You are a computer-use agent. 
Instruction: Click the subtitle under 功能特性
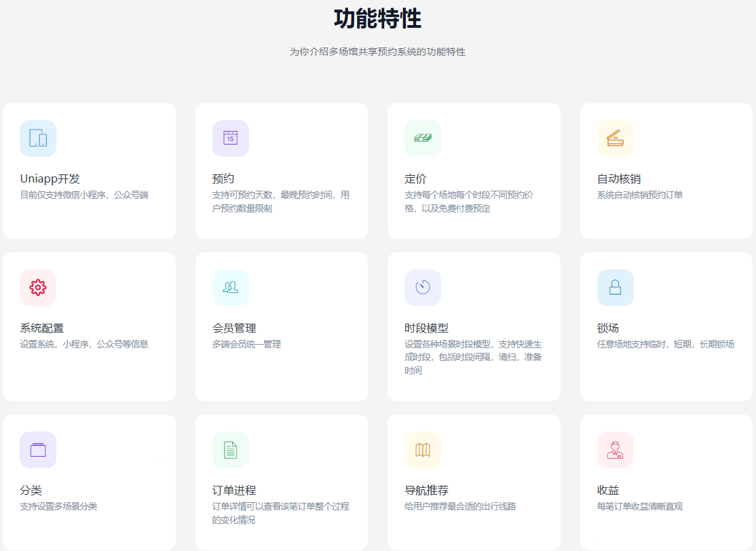377,52
